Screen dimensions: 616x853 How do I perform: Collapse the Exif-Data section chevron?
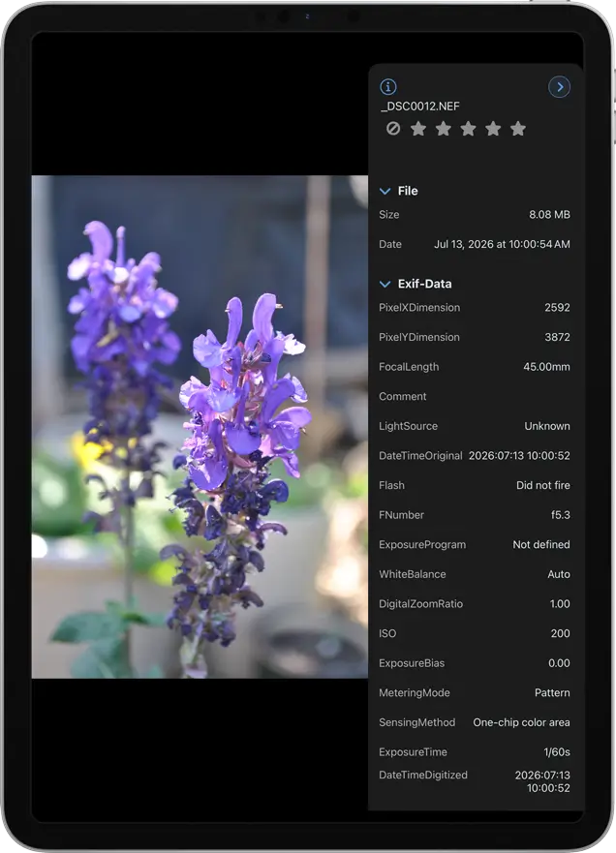coord(385,284)
